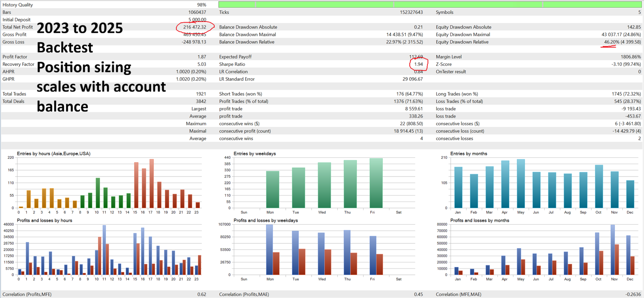Click the Margin Level value 1806.86%
The image size is (644, 298).
(631, 57)
